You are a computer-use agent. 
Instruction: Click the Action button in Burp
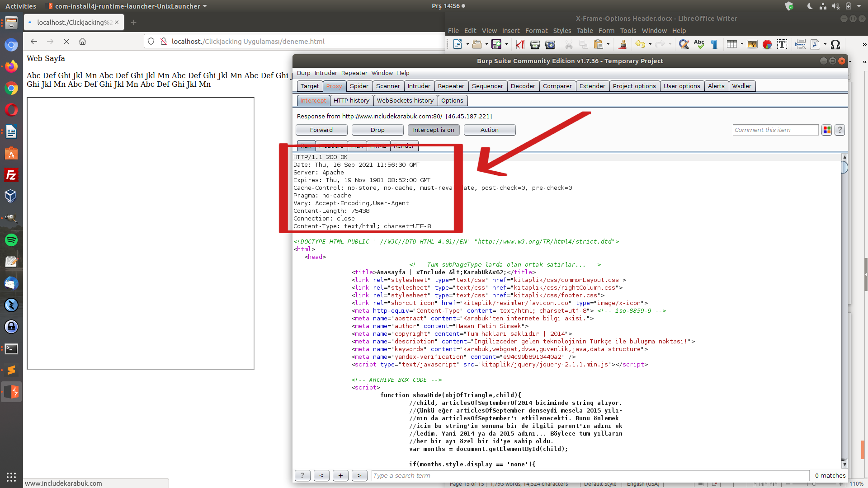click(x=490, y=130)
